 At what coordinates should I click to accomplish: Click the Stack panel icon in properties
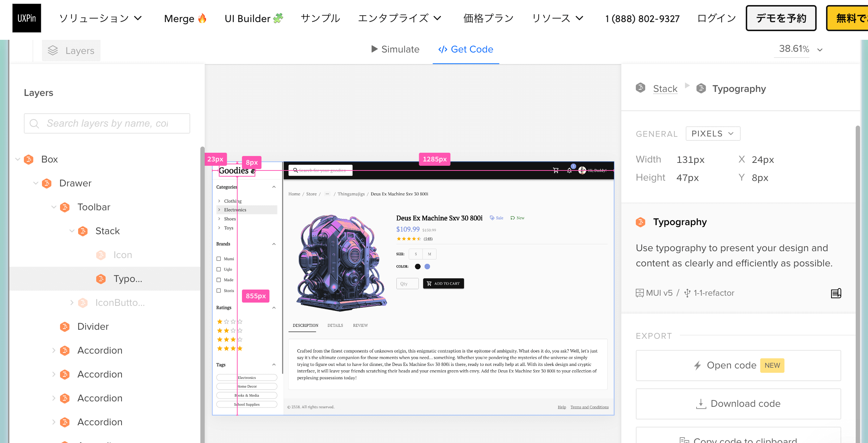point(641,88)
